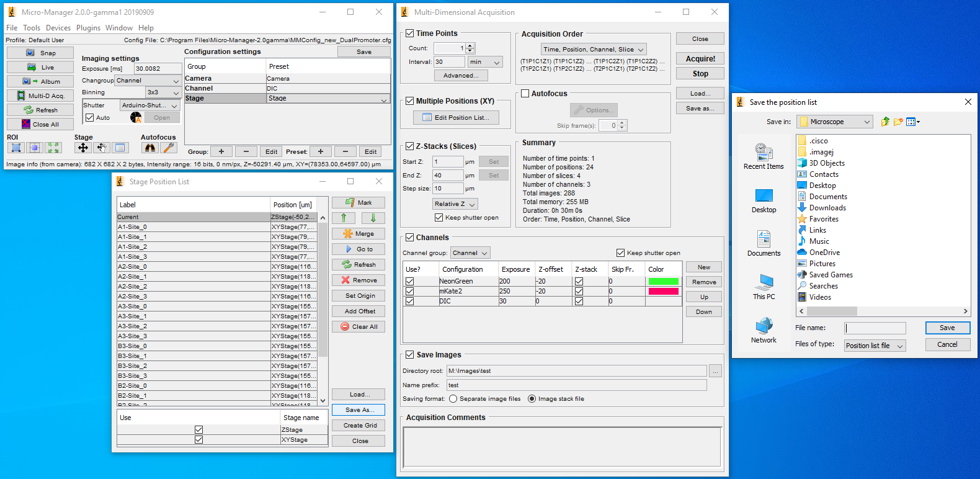Open the Devices menu
This screenshot has height=479, width=980.
(58, 28)
